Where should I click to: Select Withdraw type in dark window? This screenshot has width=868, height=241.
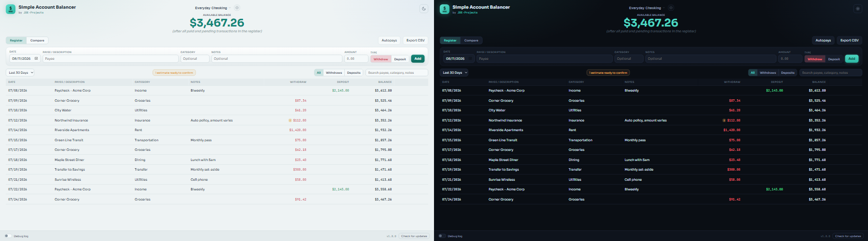click(814, 59)
